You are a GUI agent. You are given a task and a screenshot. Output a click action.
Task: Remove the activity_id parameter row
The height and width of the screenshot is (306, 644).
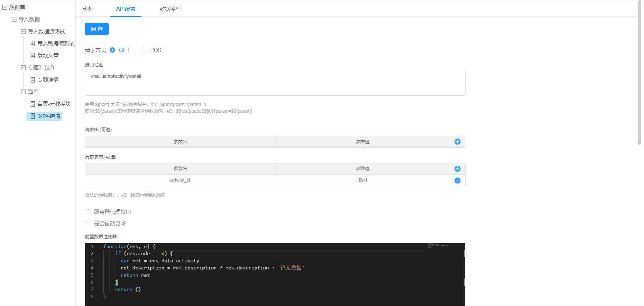[457, 181]
